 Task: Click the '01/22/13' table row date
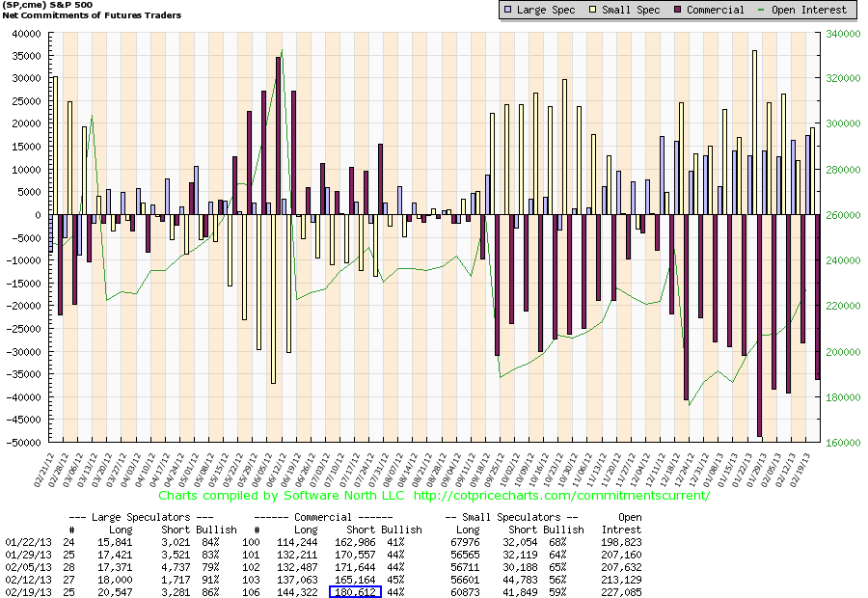point(28,543)
